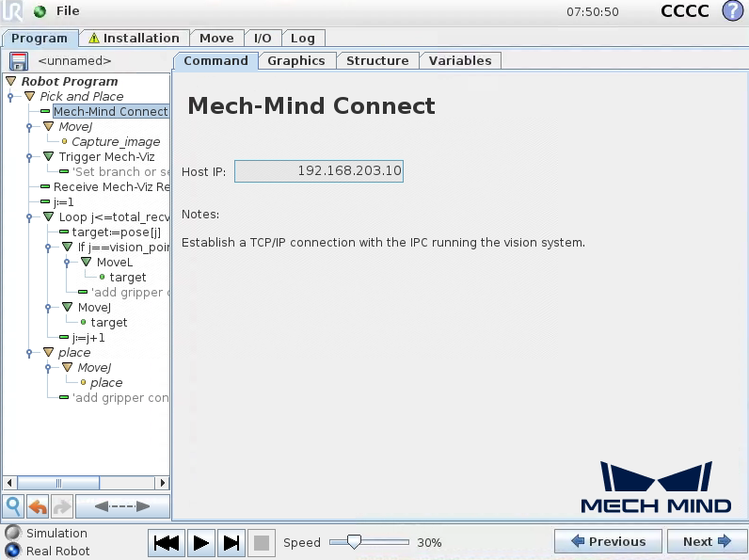
Task: Select the target waypoint under MoveL
Action: 128,277
